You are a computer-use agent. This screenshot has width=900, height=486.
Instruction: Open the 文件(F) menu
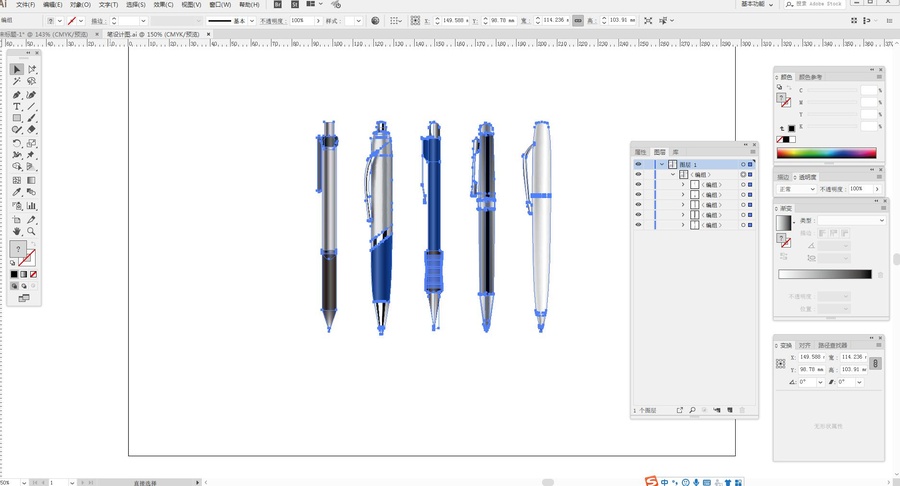click(x=26, y=5)
